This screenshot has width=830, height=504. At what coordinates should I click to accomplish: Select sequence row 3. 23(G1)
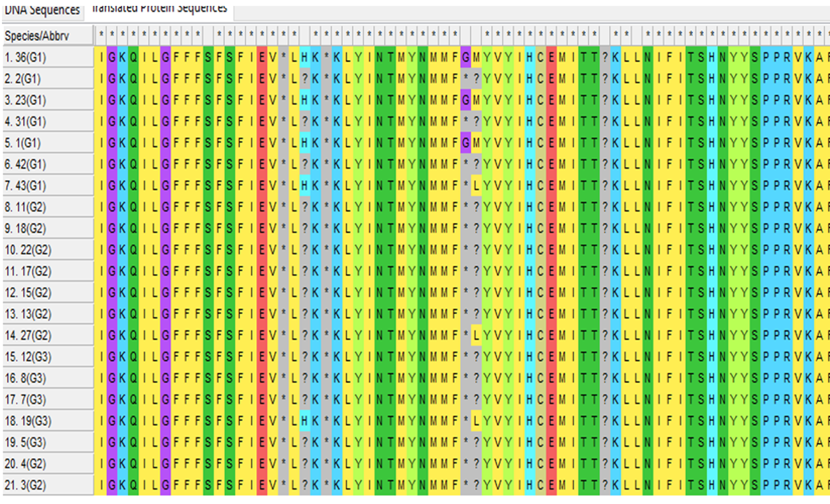pyautogui.click(x=48, y=100)
